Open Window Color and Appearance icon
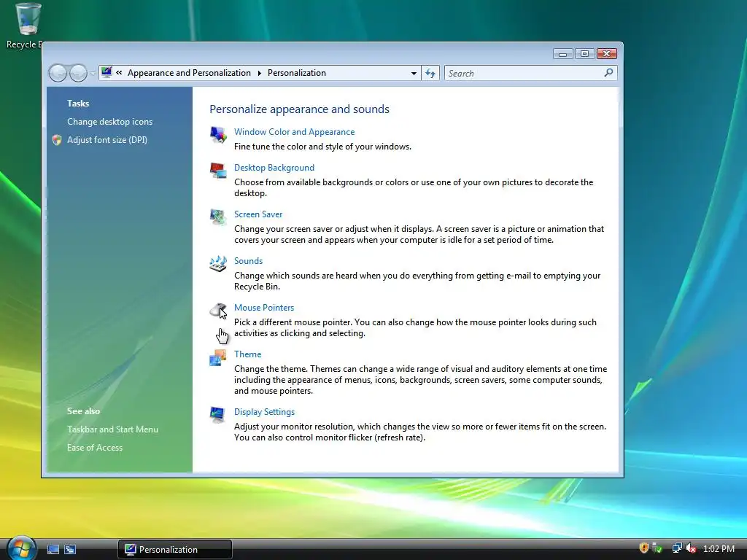This screenshot has width=747, height=560. [x=218, y=135]
